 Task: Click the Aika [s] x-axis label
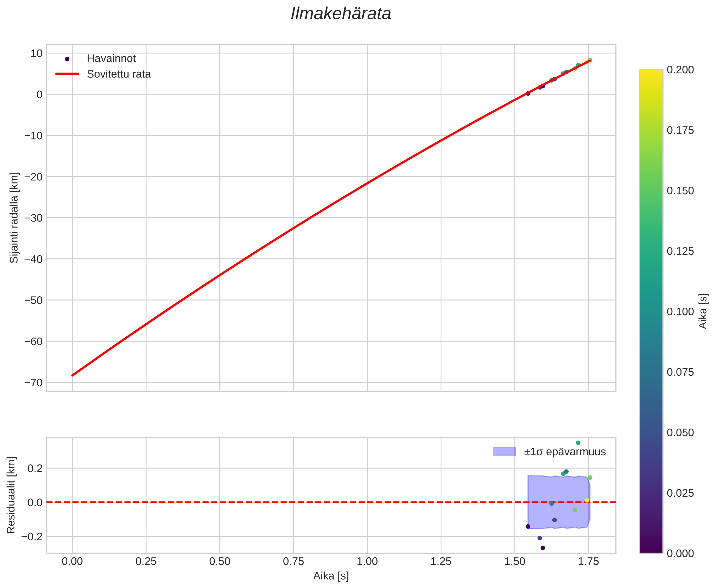click(x=331, y=576)
